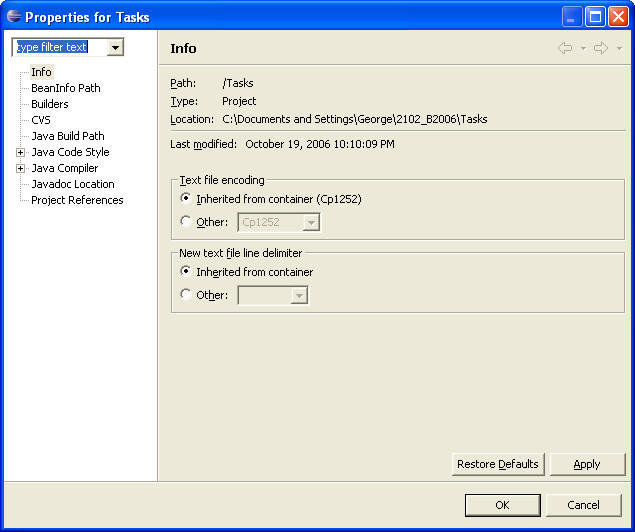Maximize the Properties for Tasks window
Screen dimensions: 635x532
tap(595, 17)
